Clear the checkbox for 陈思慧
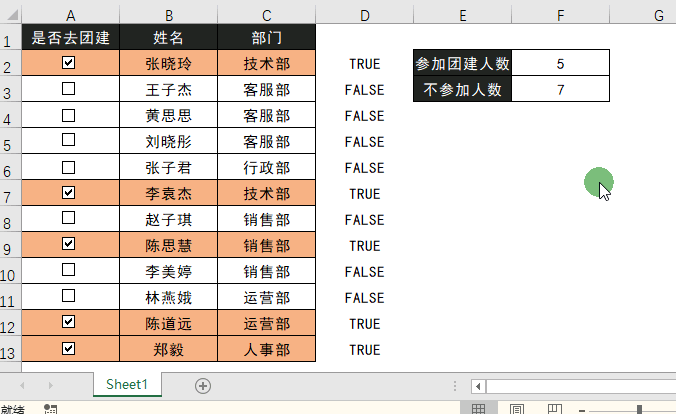Image resolution: width=676 pixels, height=414 pixels. [68, 244]
